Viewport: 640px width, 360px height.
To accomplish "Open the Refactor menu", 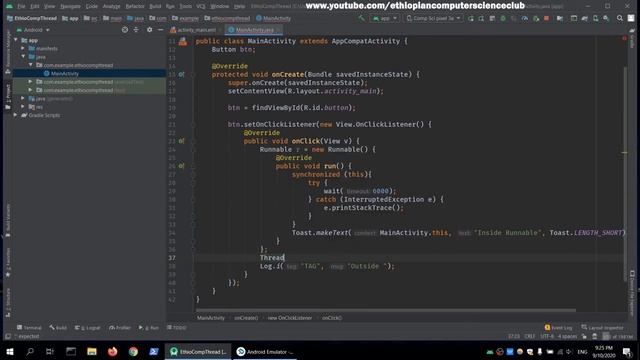I will click(x=135, y=6).
